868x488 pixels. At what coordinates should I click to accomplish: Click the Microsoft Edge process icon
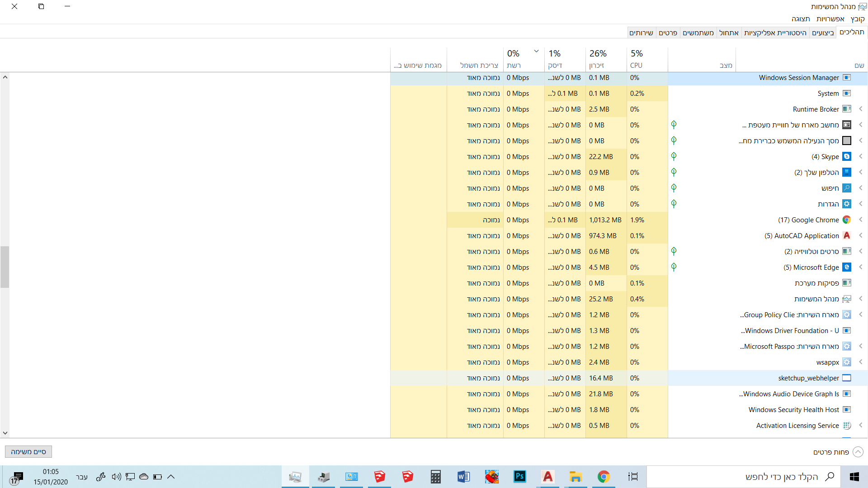tap(847, 267)
